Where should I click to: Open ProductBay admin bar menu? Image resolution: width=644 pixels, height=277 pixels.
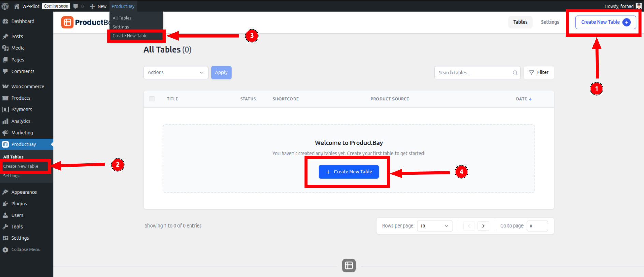(x=123, y=6)
